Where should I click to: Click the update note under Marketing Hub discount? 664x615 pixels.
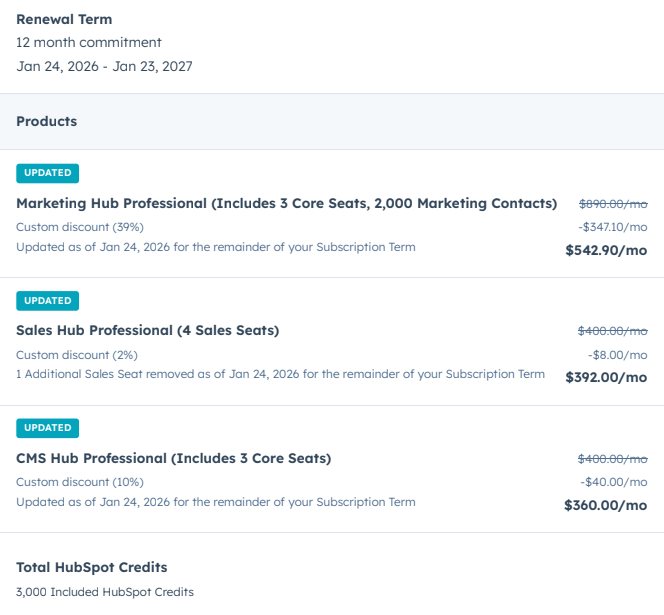pyautogui.click(x=216, y=247)
